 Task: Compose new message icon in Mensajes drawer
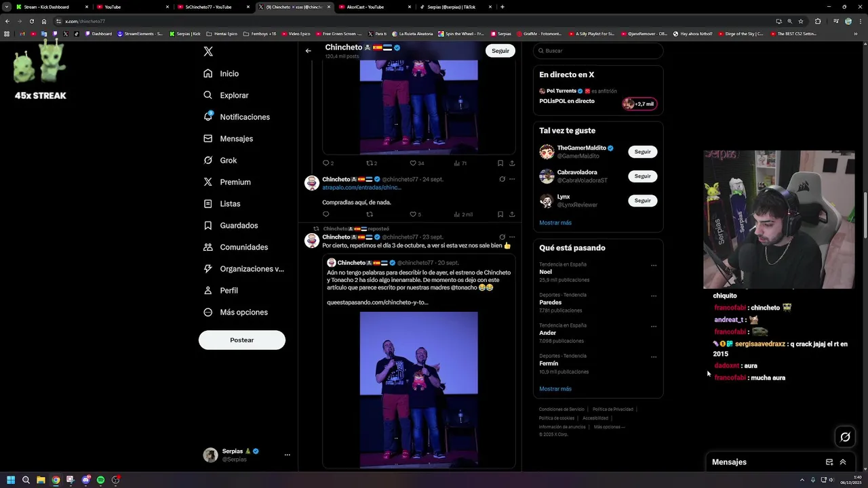[x=829, y=462]
